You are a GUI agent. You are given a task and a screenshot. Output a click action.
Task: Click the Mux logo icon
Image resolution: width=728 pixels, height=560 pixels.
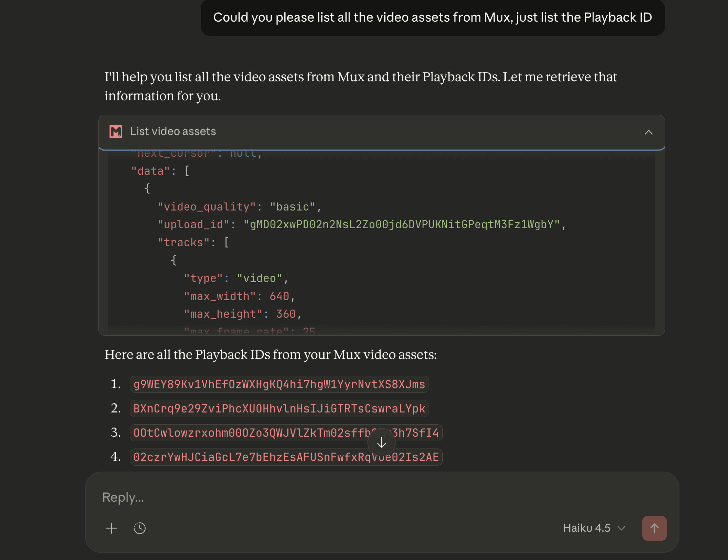(x=116, y=132)
